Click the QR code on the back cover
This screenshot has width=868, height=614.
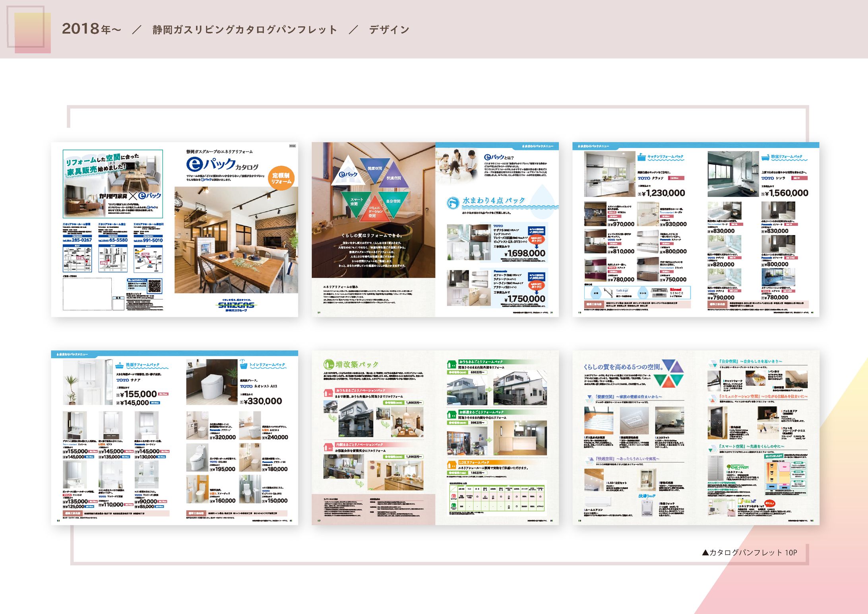pos(155,285)
